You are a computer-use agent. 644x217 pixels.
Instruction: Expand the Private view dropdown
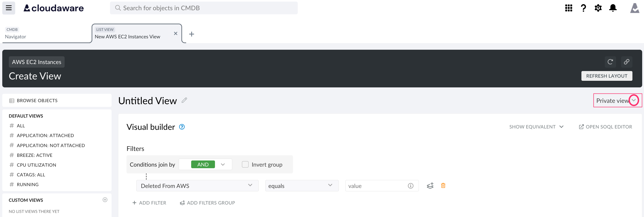point(634,100)
